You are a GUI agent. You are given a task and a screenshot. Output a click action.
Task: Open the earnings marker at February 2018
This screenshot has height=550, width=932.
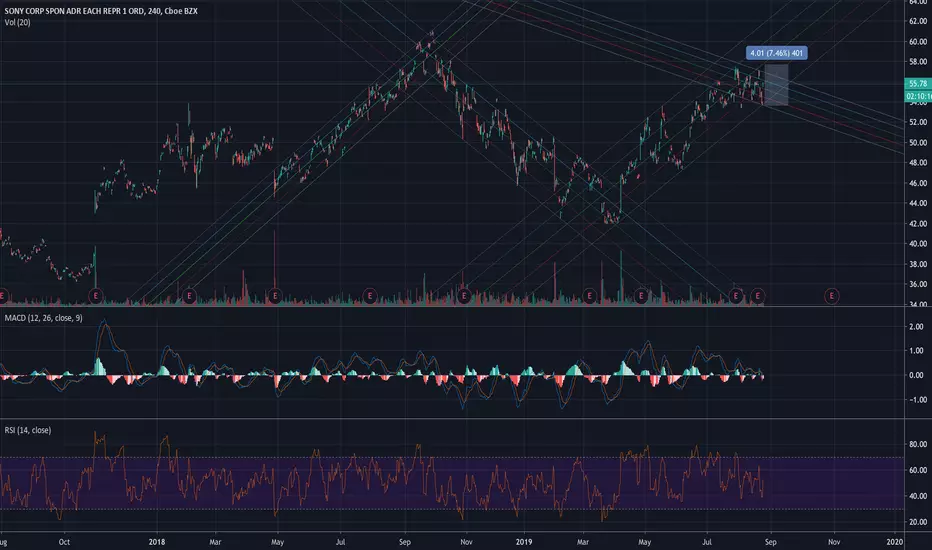click(x=189, y=296)
